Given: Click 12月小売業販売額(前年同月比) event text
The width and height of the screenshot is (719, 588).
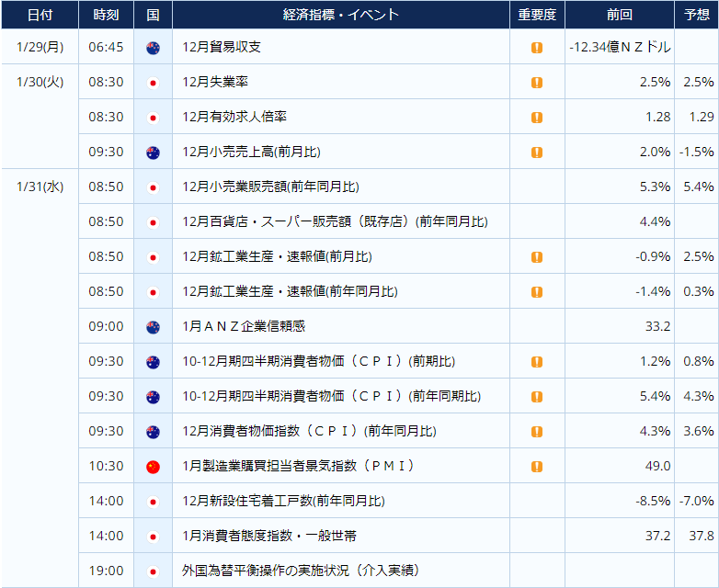Looking at the screenshot, I should click(270, 187).
